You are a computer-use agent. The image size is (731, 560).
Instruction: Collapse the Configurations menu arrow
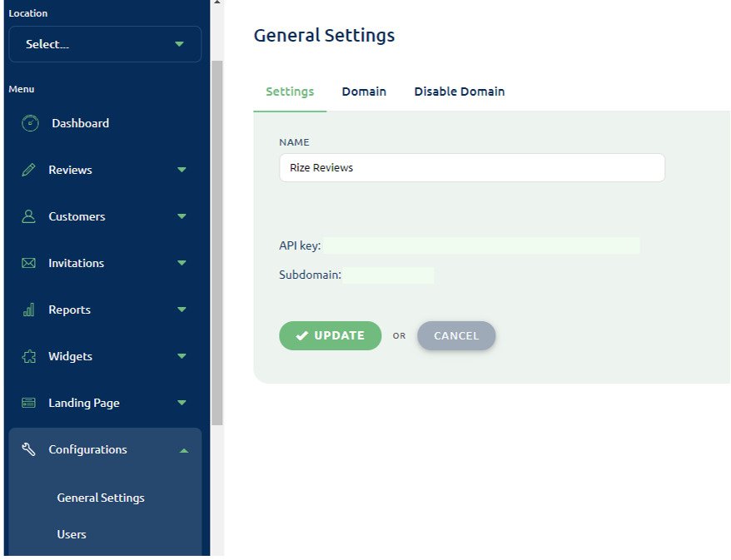(183, 450)
